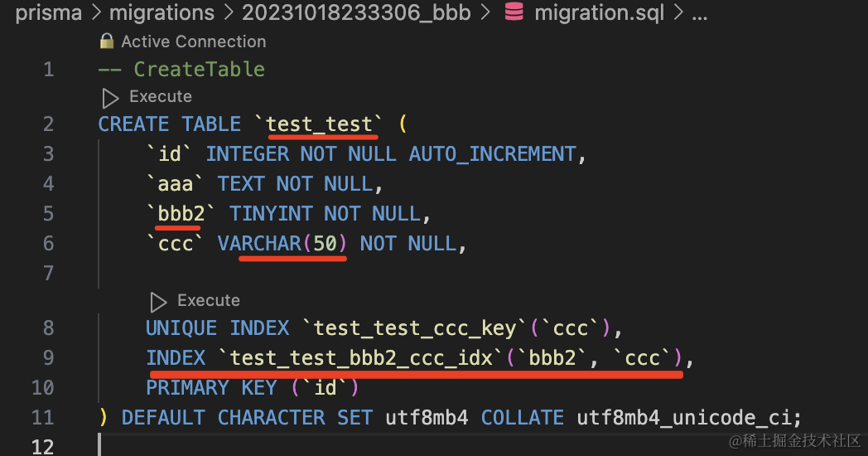
Task: Click the AUTO_INCREMENT keyword
Action: [x=492, y=154]
